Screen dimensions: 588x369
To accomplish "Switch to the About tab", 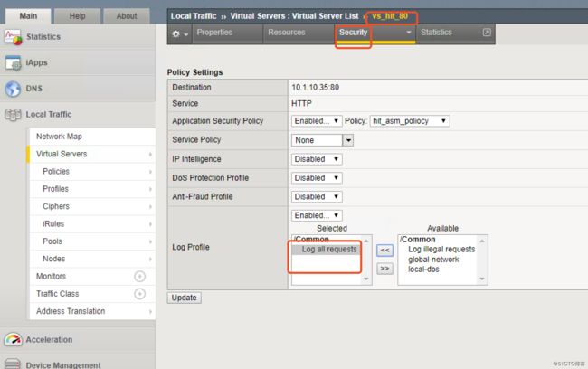I will tap(127, 16).
